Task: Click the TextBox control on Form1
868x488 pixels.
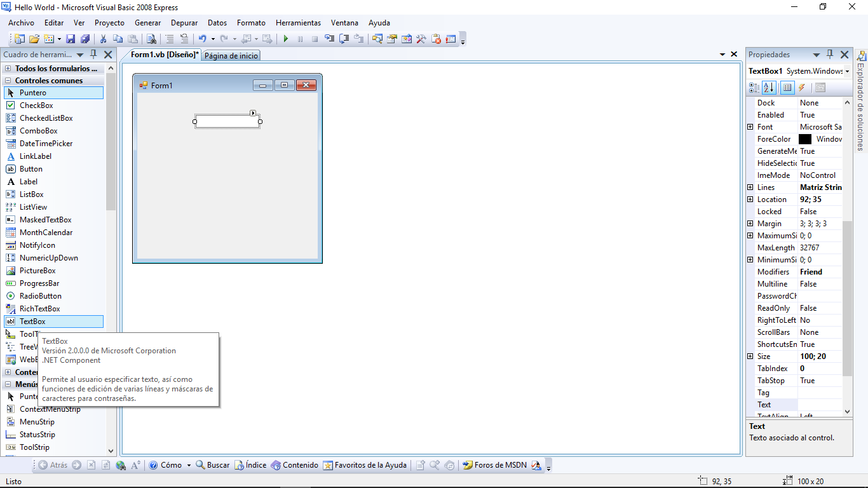Action: pos(227,121)
